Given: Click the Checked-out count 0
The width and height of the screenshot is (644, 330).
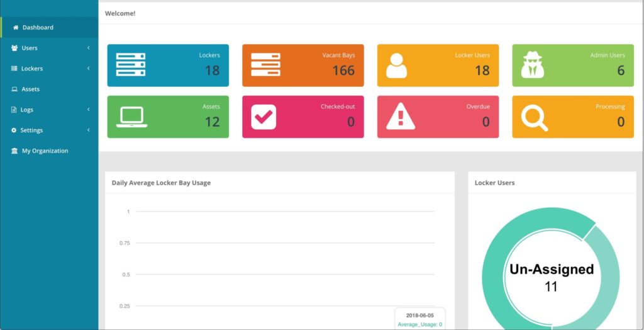Looking at the screenshot, I should (x=351, y=122).
